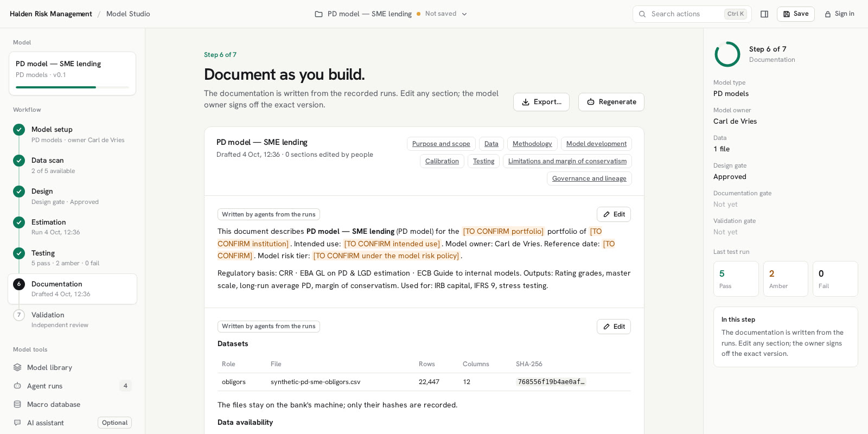This screenshot has height=434, width=868.
Task: Expand the Not saved document dropdown chevron
Action: coord(464,14)
